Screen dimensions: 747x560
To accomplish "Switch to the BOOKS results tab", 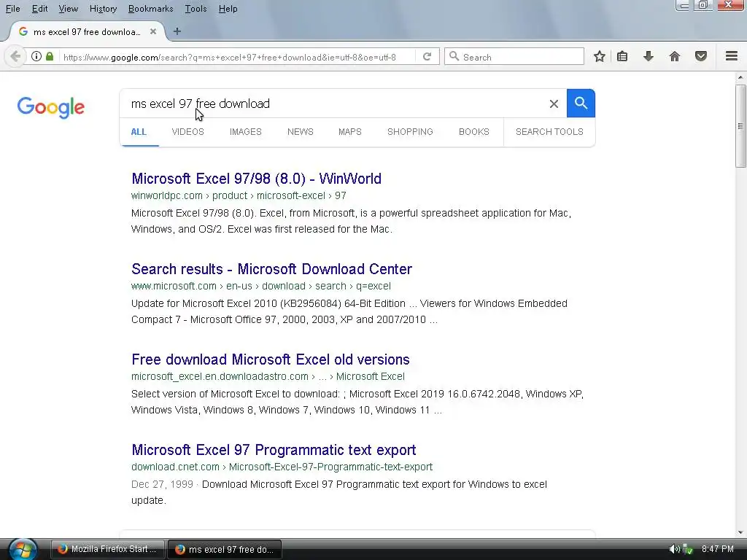I will point(473,132).
